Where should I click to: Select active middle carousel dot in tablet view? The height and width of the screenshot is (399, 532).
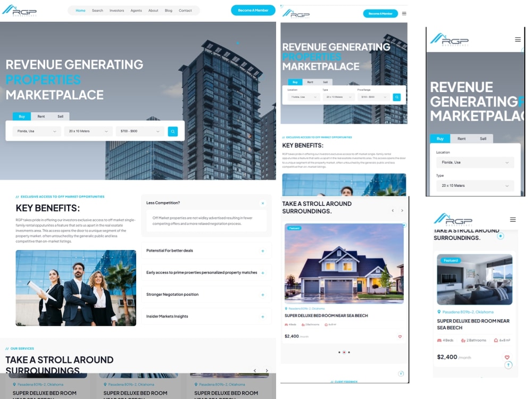click(344, 352)
